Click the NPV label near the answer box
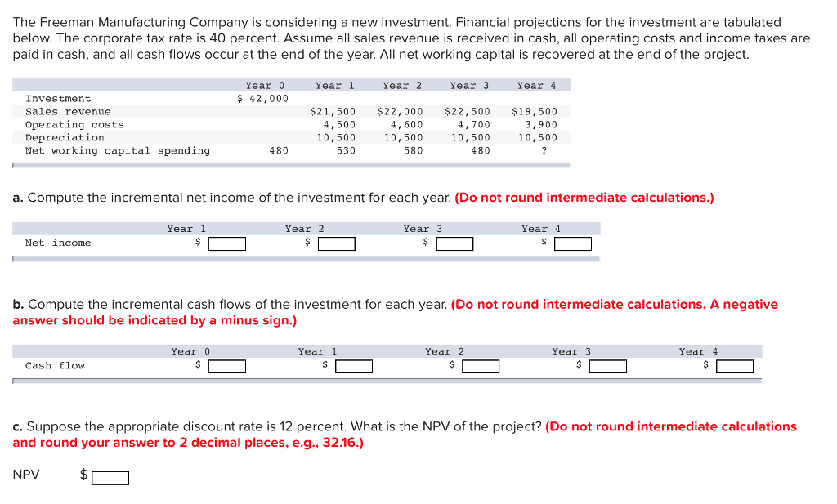 pyautogui.click(x=25, y=474)
